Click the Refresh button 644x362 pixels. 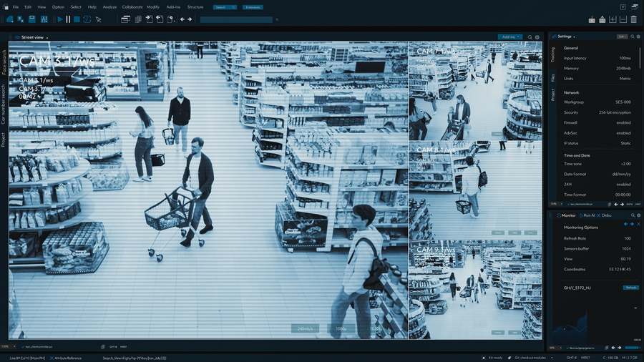point(630,288)
